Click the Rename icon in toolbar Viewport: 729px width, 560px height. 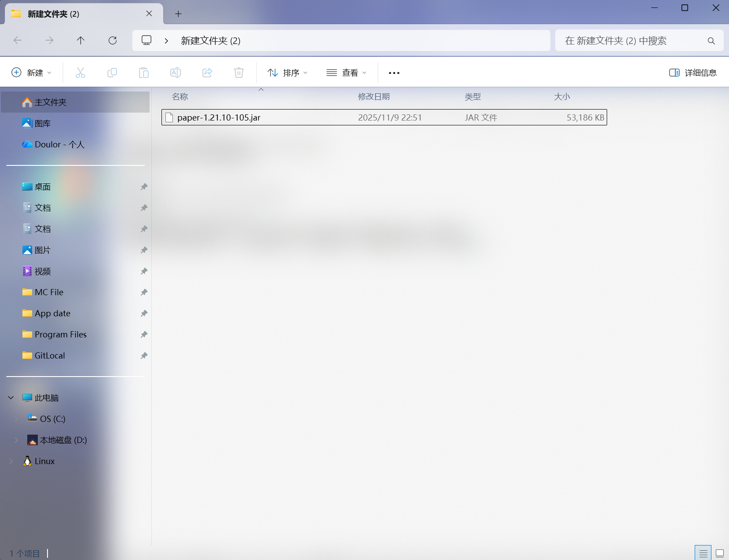point(176,73)
